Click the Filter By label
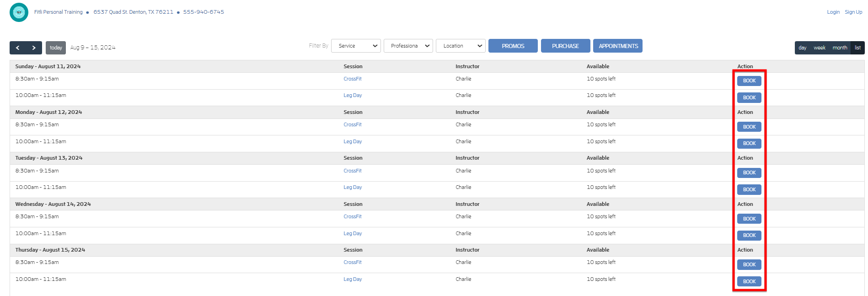Image resolution: width=868 pixels, height=296 pixels. 318,46
